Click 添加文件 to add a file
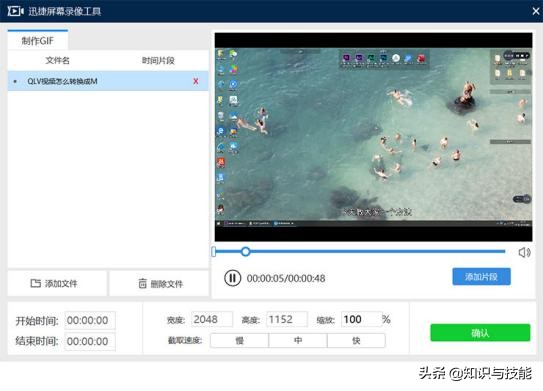The height and width of the screenshot is (391, 543). pyautogui.click(x=57, y=284)
